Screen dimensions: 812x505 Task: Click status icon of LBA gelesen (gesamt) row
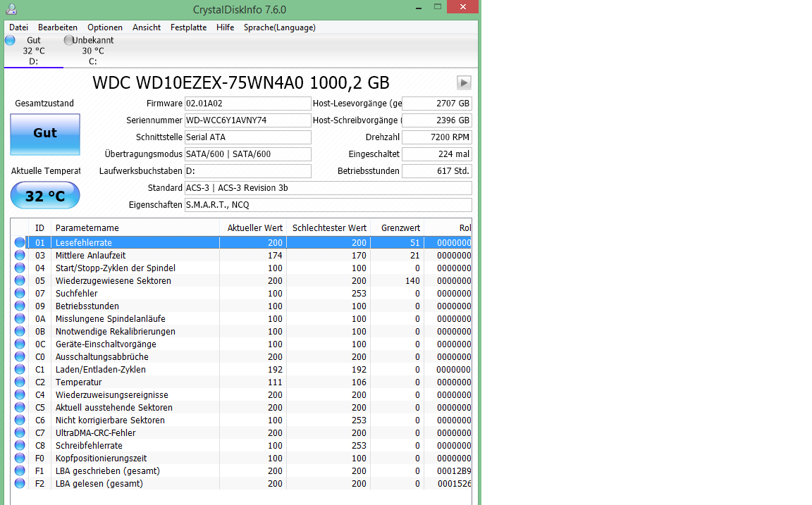20,483
